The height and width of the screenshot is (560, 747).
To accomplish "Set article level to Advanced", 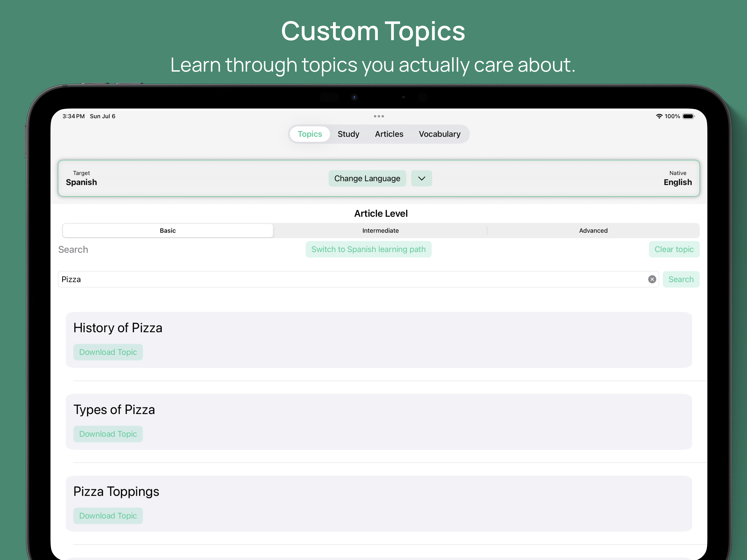I will click(593, 231).
